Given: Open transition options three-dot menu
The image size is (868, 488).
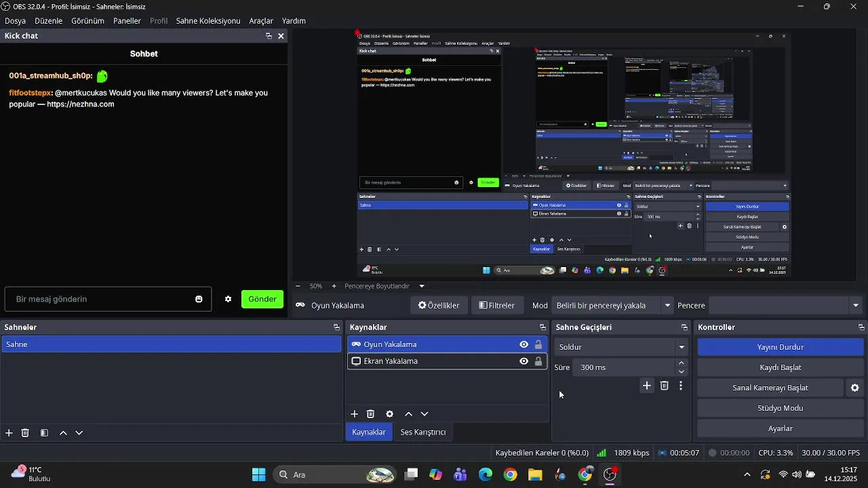Looking at the screenshot, I should (681, 386).
